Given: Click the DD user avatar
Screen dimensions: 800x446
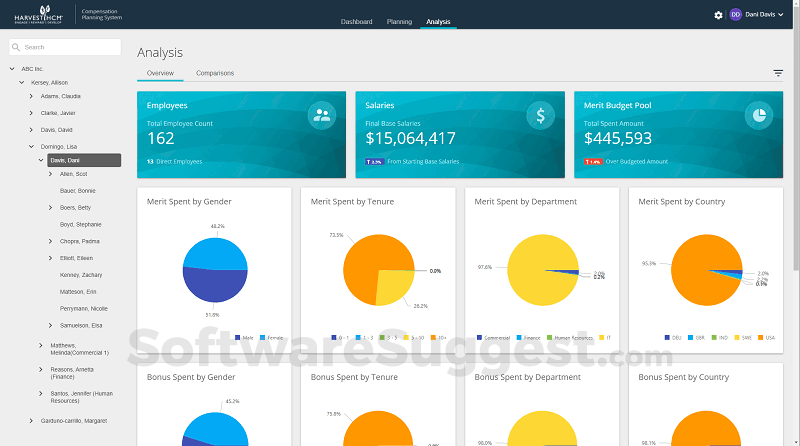Looking at the screenshot, I should point(735,15).
